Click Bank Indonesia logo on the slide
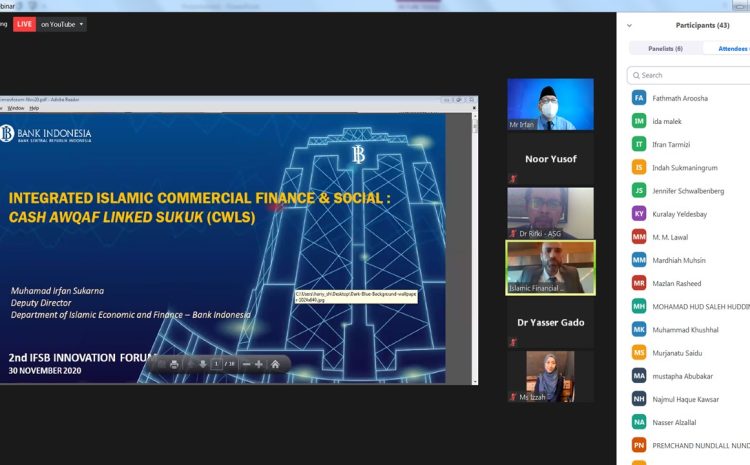 coord(46,133)
